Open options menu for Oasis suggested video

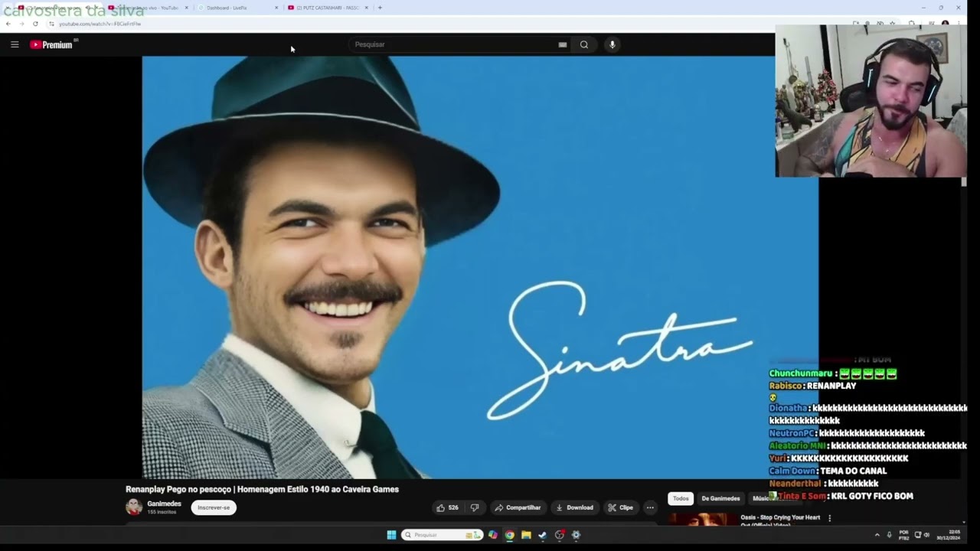click(829, 518)
